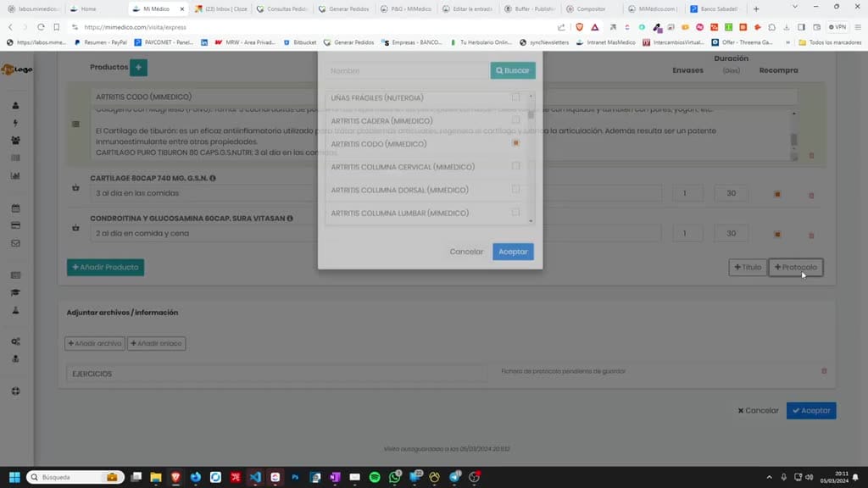The image size is (868, 488).
Task: Open the Brave main menu hamburger icon
Action: coord(858,26)
